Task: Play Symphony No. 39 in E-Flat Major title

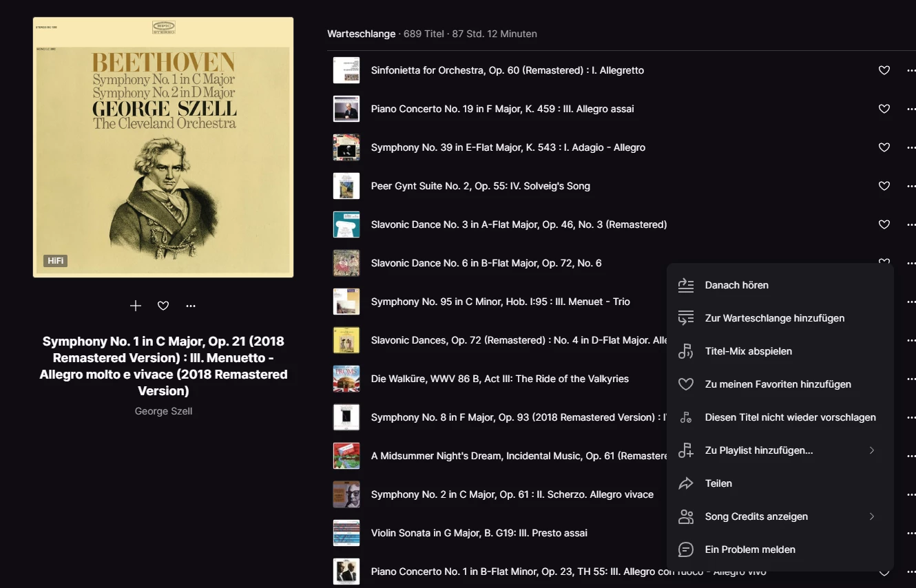Action: pos(508,147)
